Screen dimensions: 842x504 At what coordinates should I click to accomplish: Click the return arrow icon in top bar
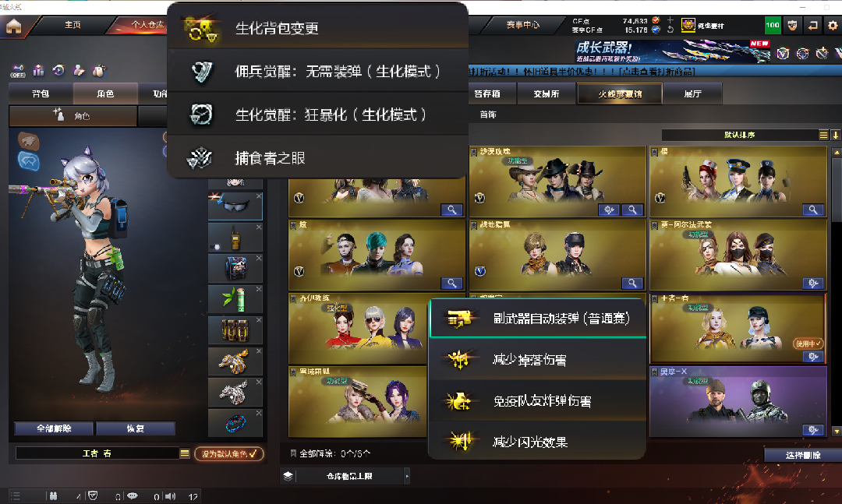coord(812,25)
